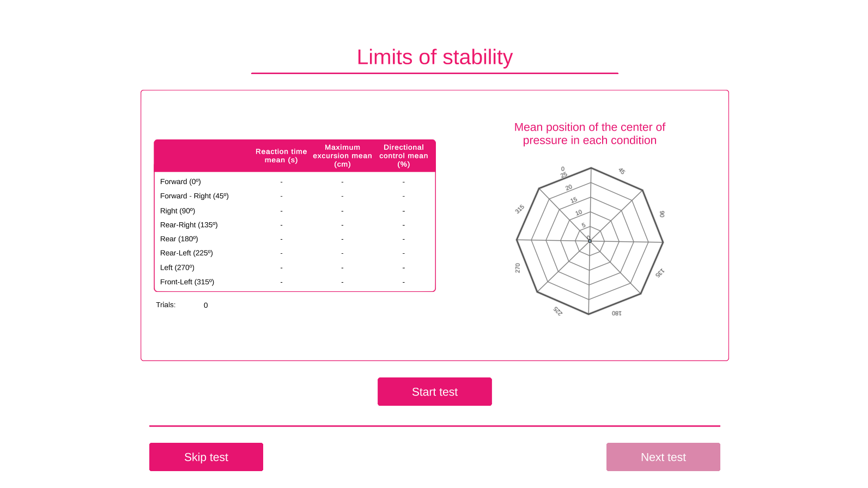Click the Start test button
The height and width of the screenshot is (488, 868).
coord(434,392)
